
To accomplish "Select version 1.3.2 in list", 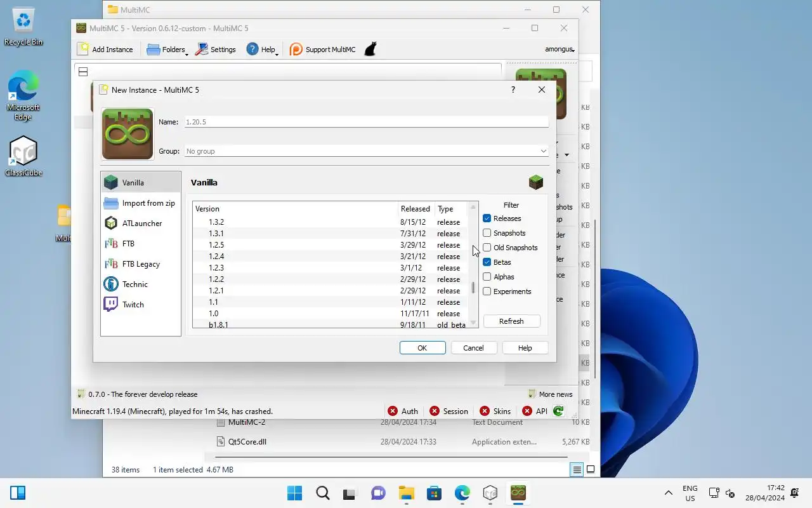I will pos(331,222).
